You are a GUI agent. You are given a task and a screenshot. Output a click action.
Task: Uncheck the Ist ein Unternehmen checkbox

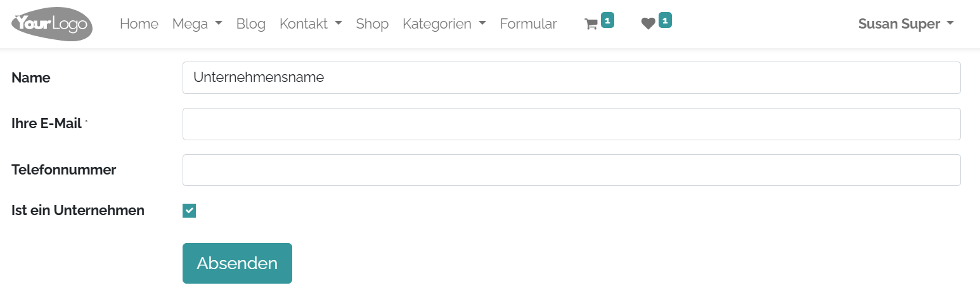(x=189, y=211)
